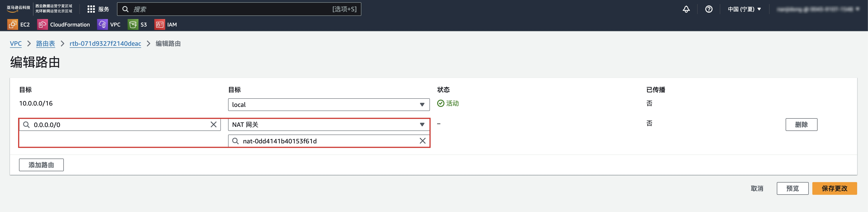Image resolution: width=868 pixels, height=212 pixels.
Task: Open the VPC shortcut icon in favorites bar
Action: pyautogui.click(x=103, y=25)
